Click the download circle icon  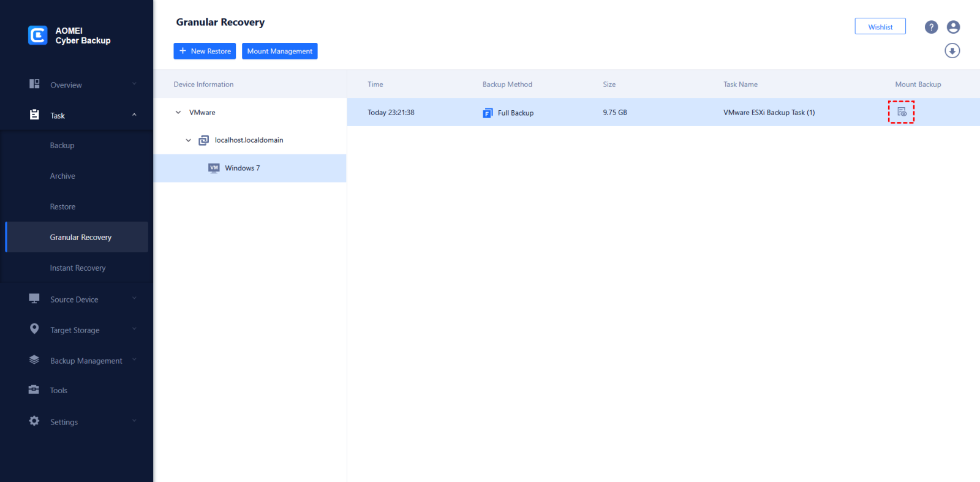point(952,51)
